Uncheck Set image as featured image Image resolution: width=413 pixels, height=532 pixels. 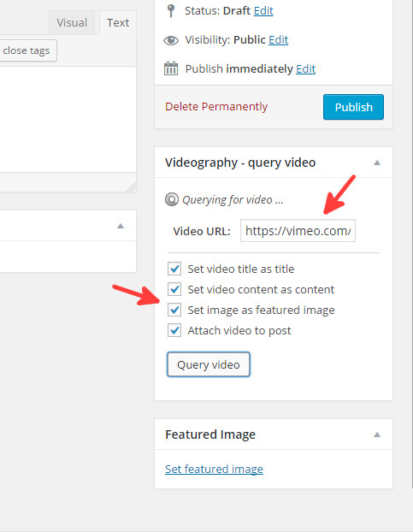174,310
